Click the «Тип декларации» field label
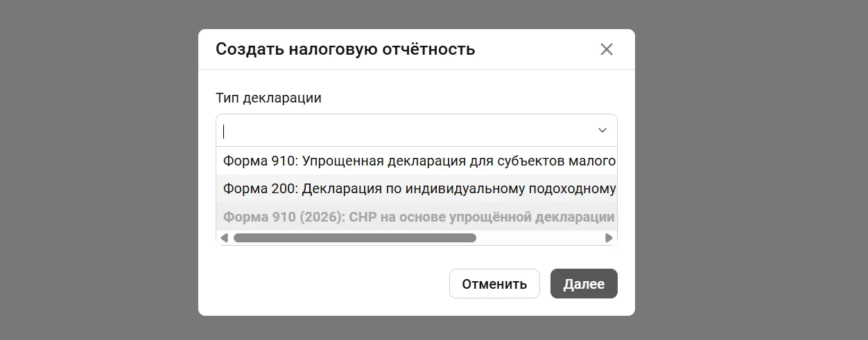The width and height of the screenshot is (868, 340). 268,98
